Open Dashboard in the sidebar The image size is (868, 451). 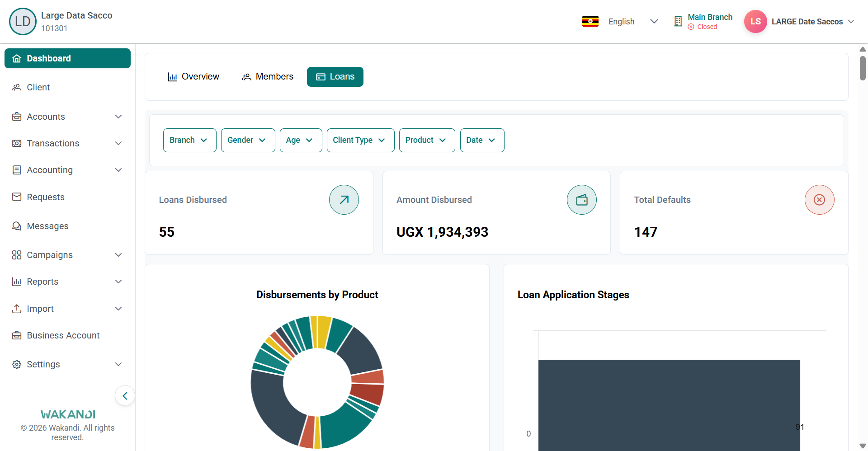(x=67, y=58)
